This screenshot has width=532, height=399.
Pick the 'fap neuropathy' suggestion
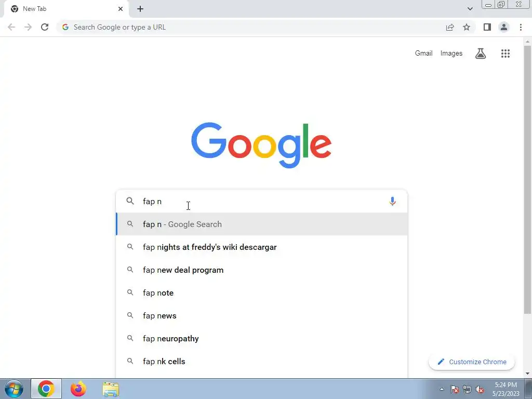(262, 339)
